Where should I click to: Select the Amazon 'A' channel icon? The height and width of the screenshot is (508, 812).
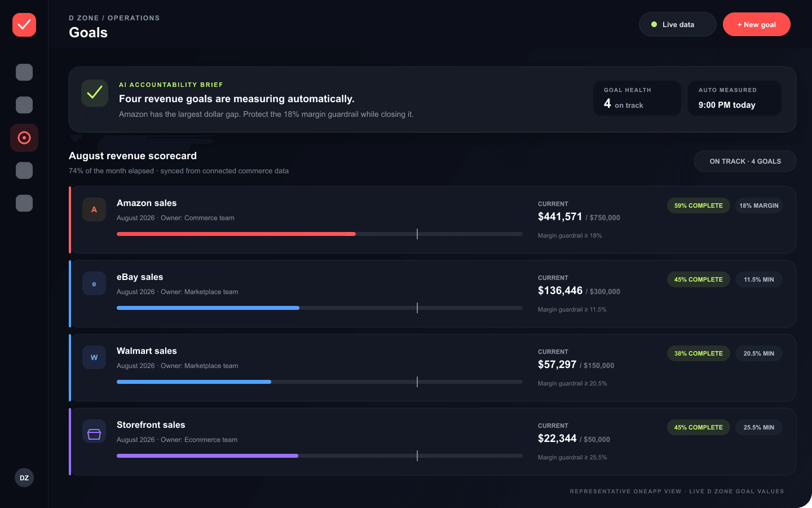click(x=94, y=209)
